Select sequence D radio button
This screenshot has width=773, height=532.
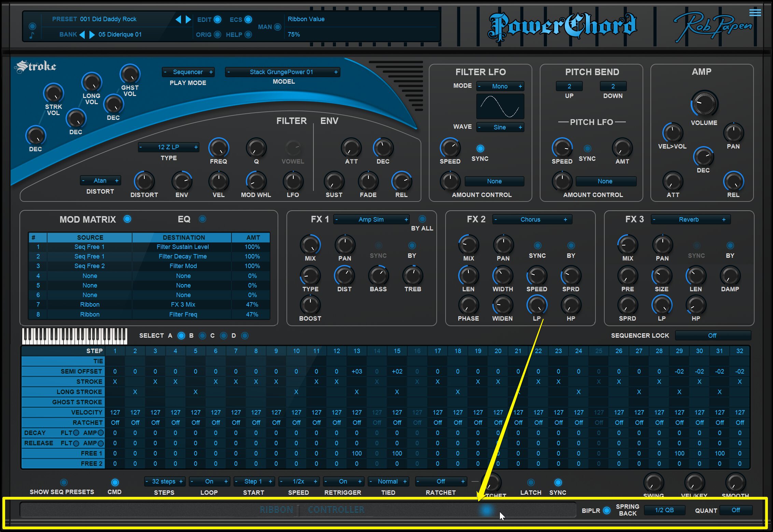[245, 336]
